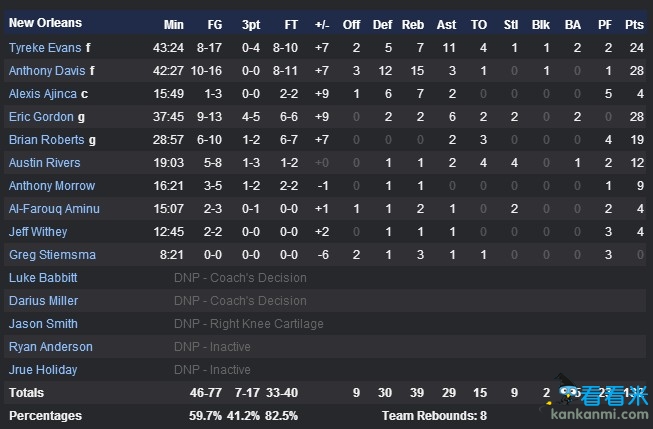
Task: Open Jrue Holiday player link
Action: [43, 369]
